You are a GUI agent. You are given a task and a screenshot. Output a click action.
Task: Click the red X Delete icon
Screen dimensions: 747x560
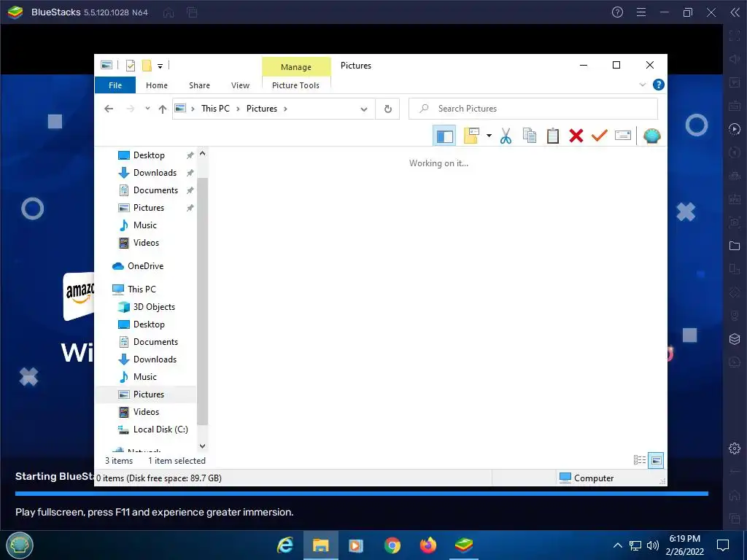pyautogui.click(x=576, y=136)
